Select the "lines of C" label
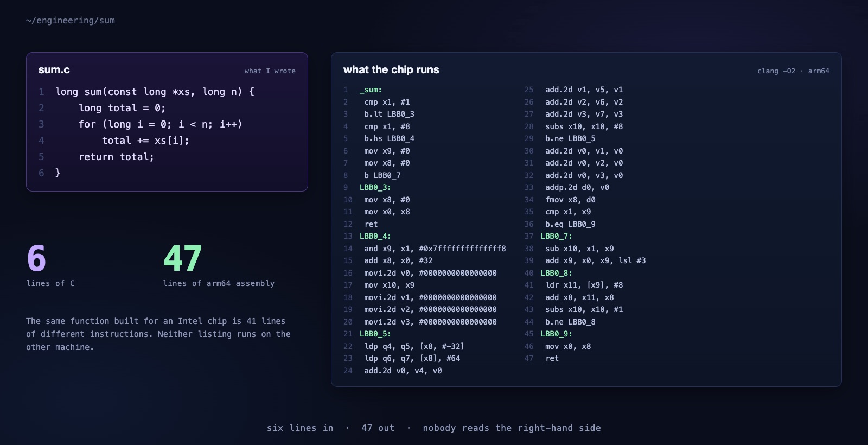868x445 pixels. tap(50, 283)
